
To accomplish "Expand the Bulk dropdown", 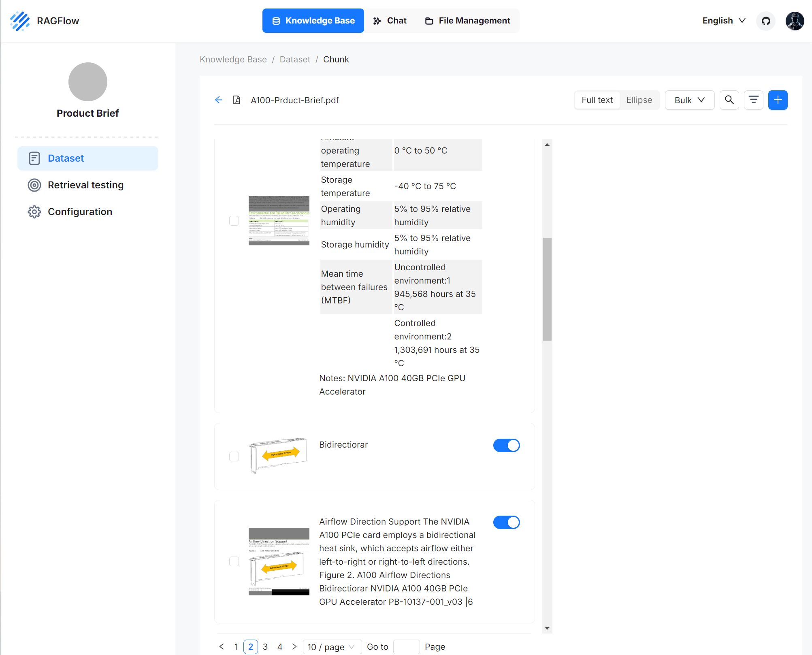I will pyautogui.click(x=689, y=100).
